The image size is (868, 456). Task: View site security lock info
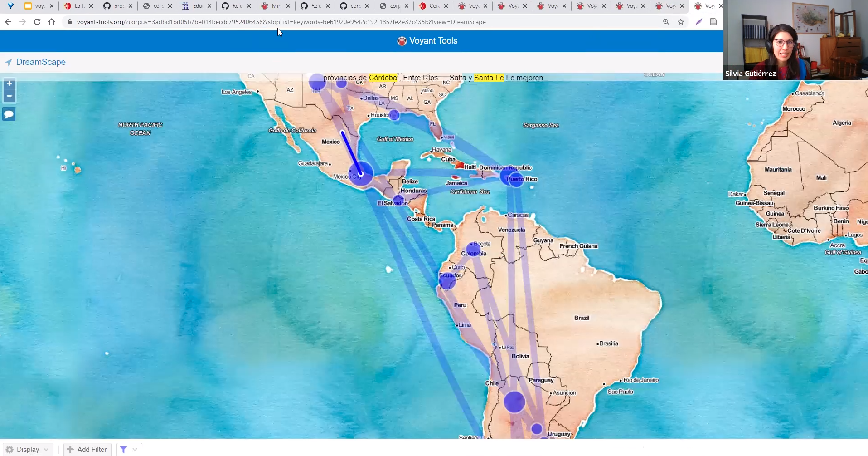click(x=69, y=22)
